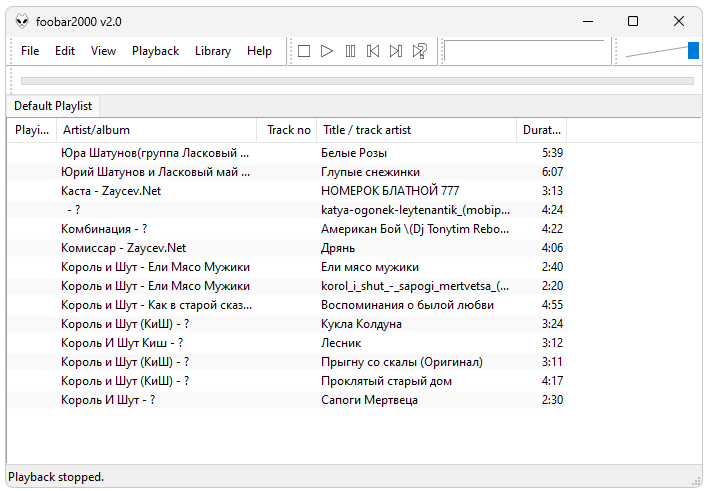Viewport: 707px width, 491px height.
Task: Skip to the previous track
Action: pyautogui.click(x=373, y=51)
